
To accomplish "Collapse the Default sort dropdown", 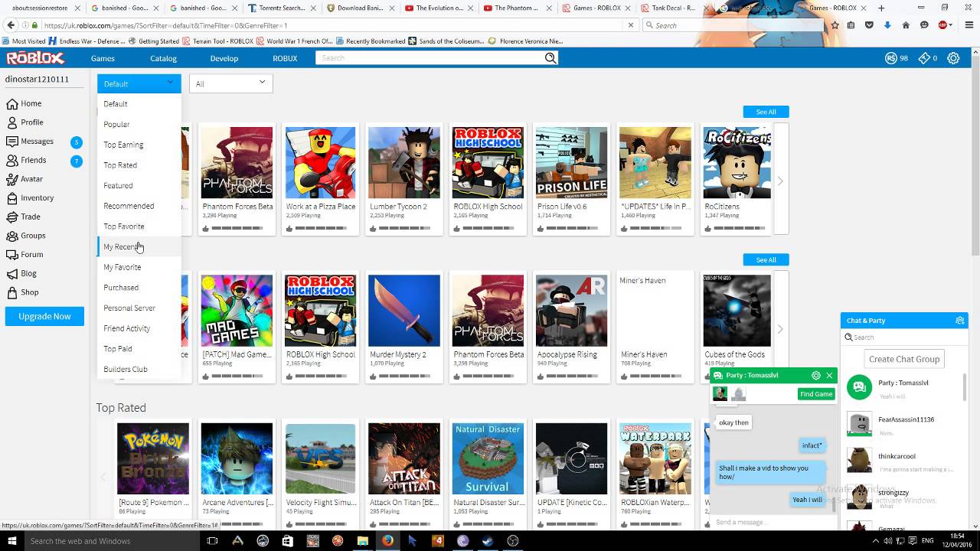I will click(x=139, y=84).
